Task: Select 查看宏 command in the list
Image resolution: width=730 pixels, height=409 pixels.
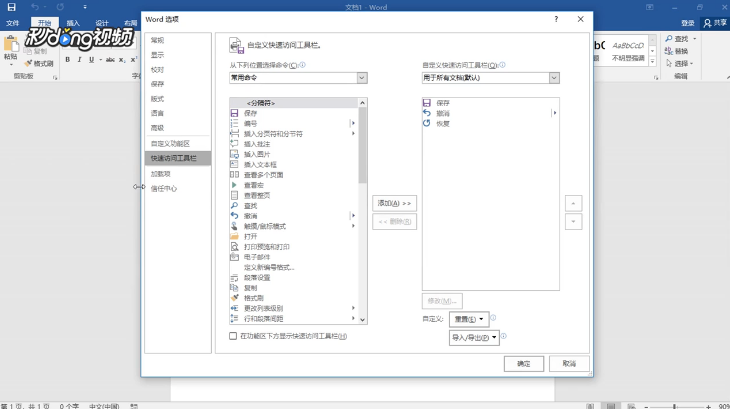Action: pos(294,185)
